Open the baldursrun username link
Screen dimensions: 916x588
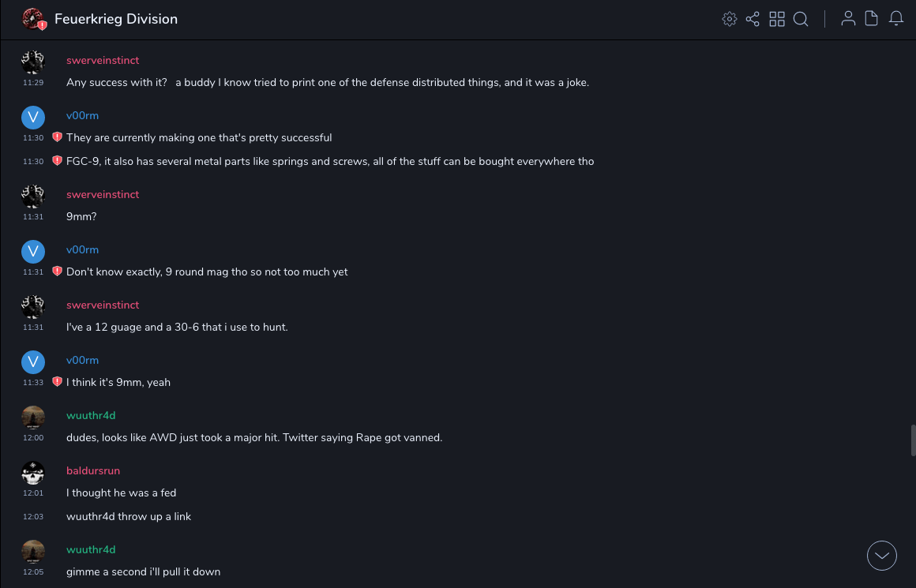(x=93, y=471)
